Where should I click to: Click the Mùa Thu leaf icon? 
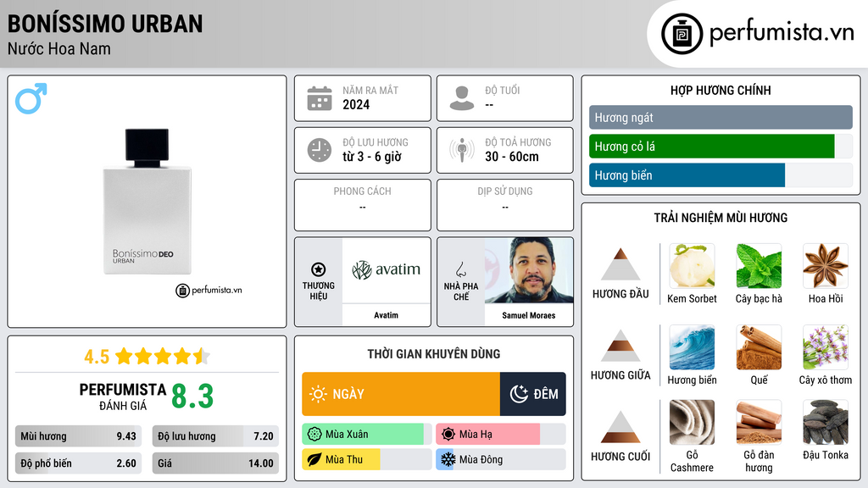tap(314, 459)
